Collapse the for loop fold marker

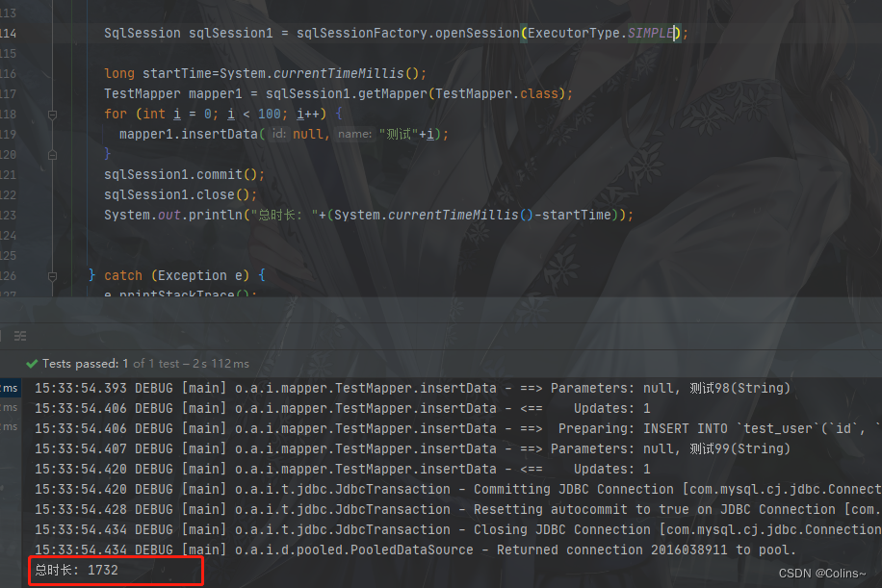click(52, 115)
